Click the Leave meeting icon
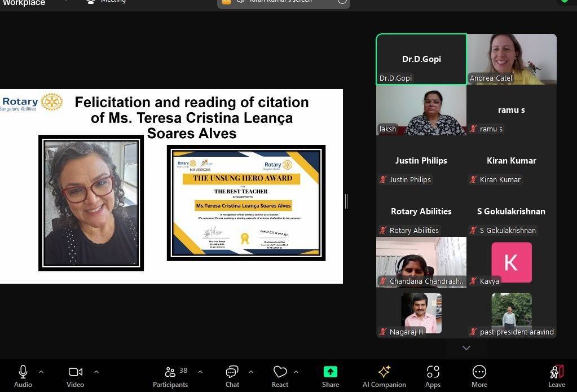577x392 pixels. [x=556, y=372]
